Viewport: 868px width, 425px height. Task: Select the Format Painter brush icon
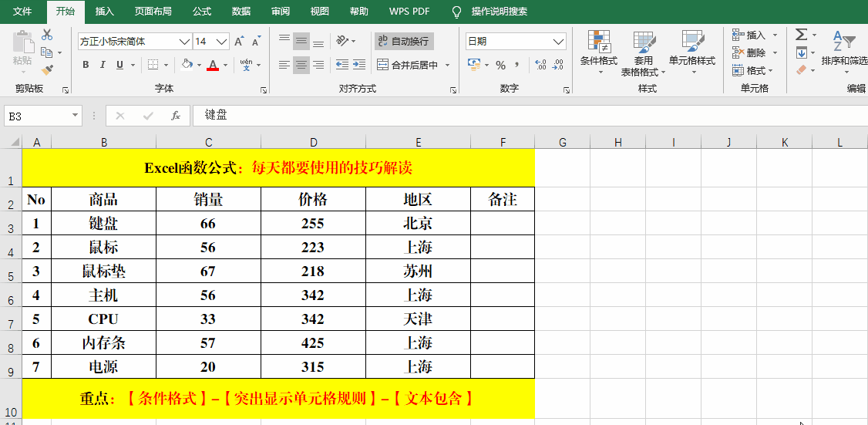[x=47, y=70]
